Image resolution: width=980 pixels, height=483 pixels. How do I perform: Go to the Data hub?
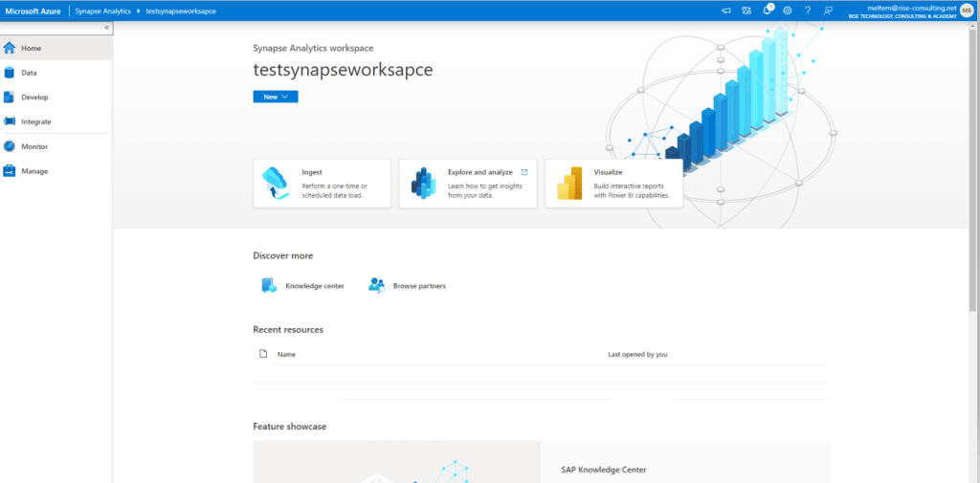(29, 73)
